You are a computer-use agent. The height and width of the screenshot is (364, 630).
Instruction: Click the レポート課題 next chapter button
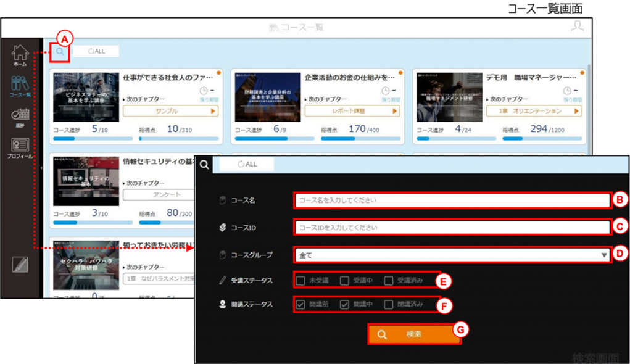(352, 111)
